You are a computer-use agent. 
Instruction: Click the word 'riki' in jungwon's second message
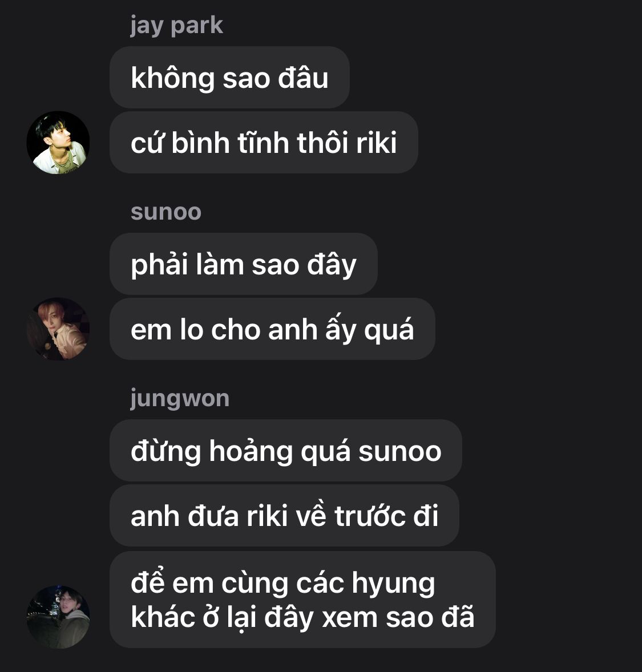click(x=267, y=516)
